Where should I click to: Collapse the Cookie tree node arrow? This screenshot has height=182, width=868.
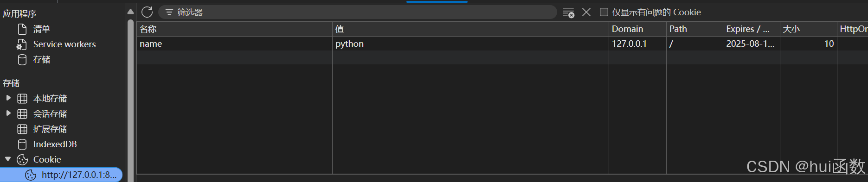tap(8, 159)
